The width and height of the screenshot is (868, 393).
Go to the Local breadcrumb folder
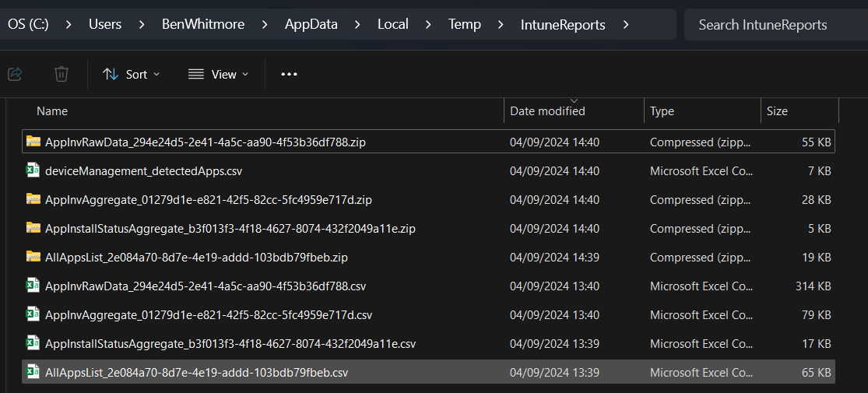click(393, 24)
